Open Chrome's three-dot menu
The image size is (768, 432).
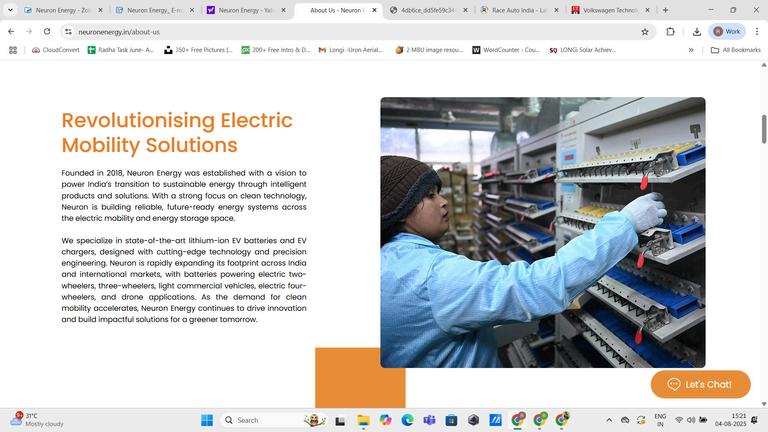click(757, 31)
